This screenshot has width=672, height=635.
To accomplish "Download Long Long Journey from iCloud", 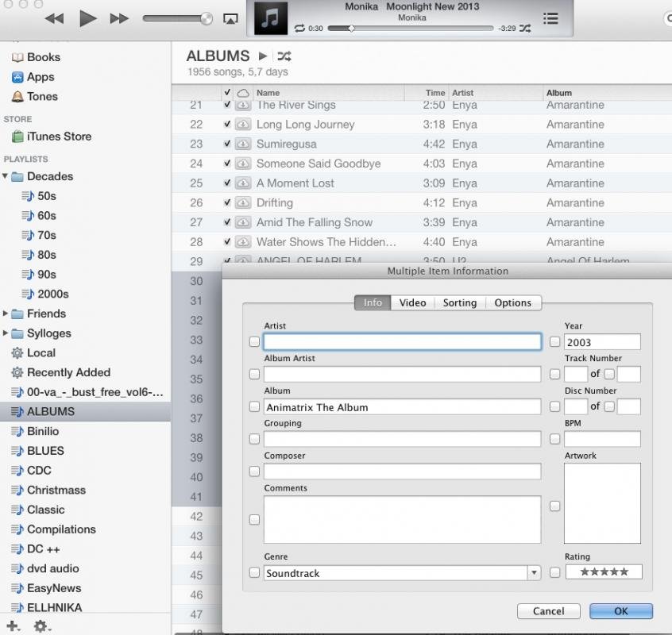I will pos(243,125).
